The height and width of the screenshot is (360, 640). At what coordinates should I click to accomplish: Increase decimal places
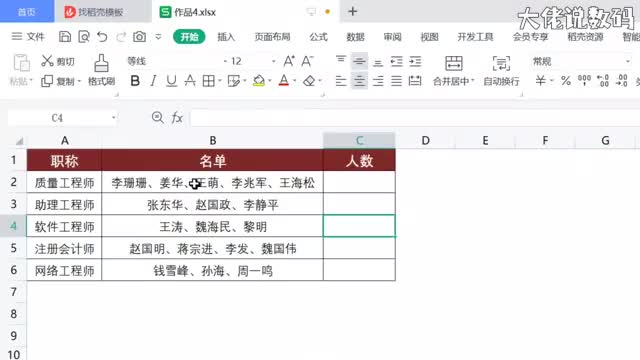coord(603,80)
